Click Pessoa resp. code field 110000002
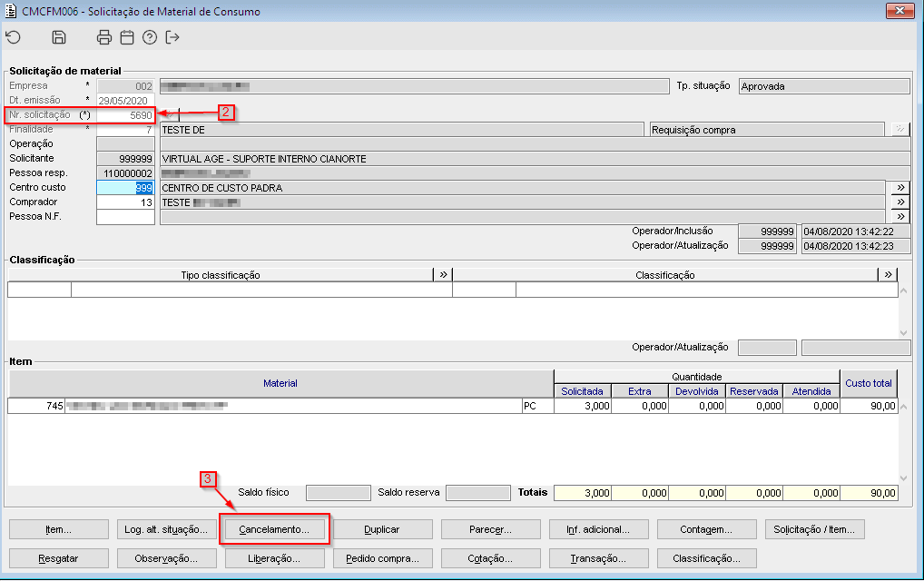The image size is (924, 581). [x=125, y=173]
